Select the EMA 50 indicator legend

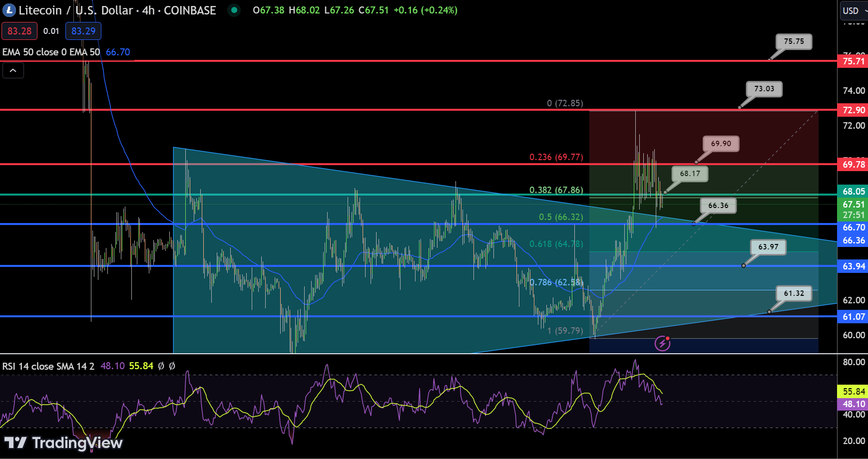[x=51, y=52]
